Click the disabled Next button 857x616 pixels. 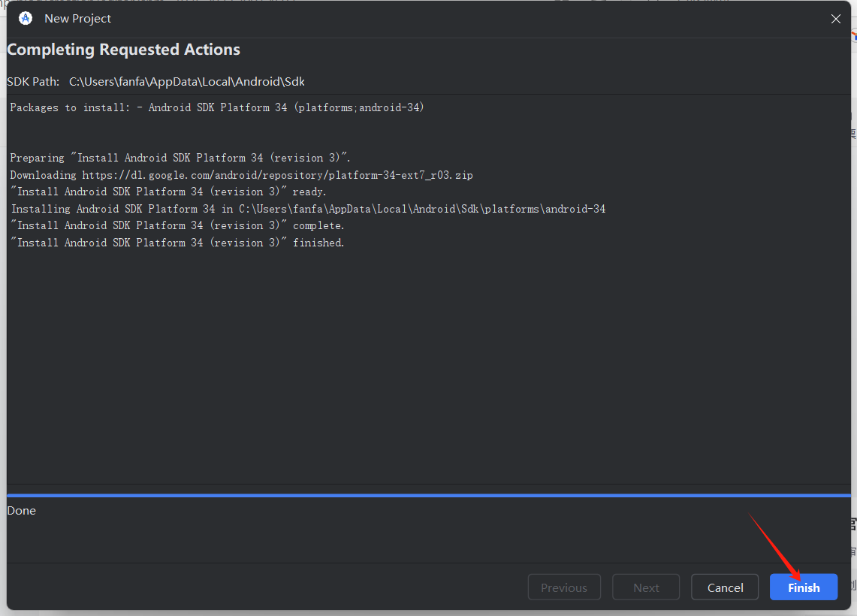coord(646,587)
